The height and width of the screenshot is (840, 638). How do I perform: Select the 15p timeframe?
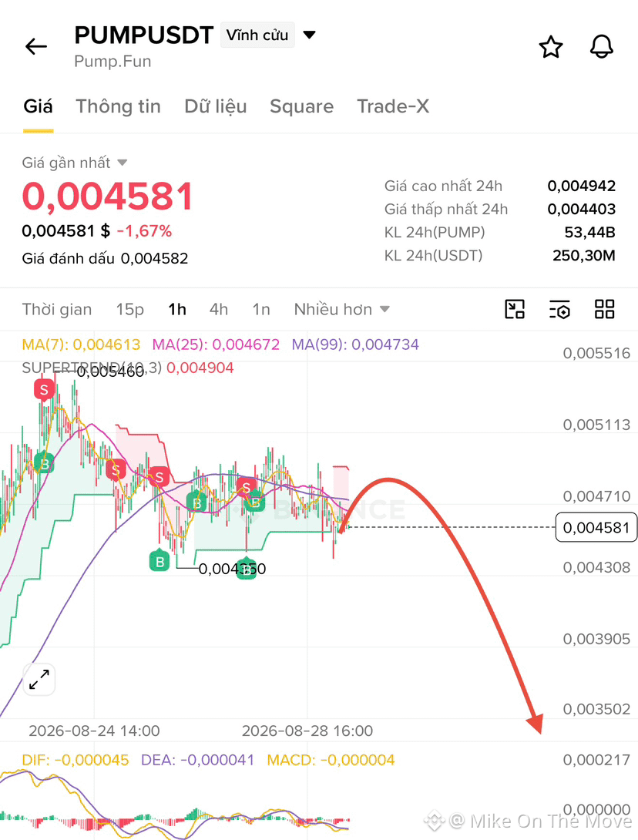130,309
